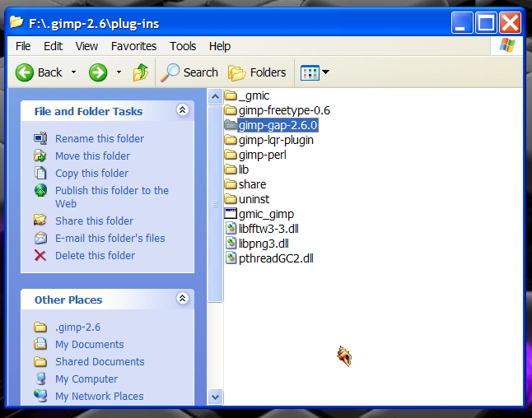Open the Back history dropdown arrow
532x418 pixels.
coord(73,72)
